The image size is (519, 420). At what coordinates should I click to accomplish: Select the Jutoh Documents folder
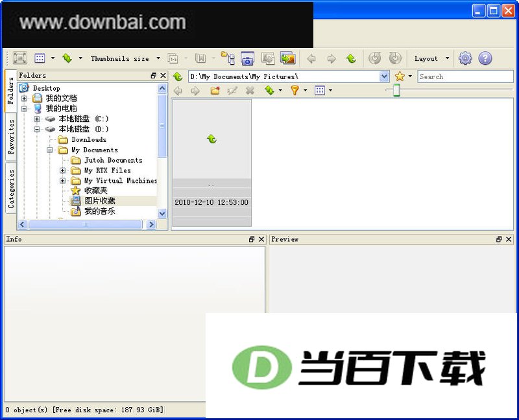[x=113, y=160]
